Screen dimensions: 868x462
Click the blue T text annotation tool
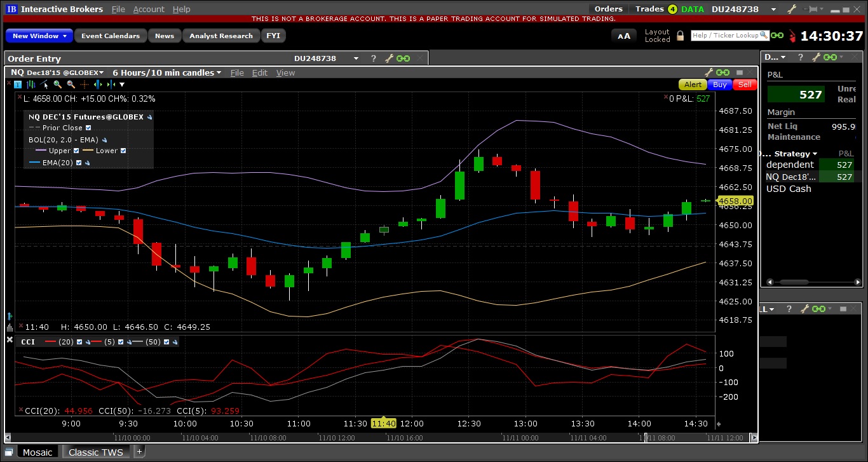[x=18, y=85]
